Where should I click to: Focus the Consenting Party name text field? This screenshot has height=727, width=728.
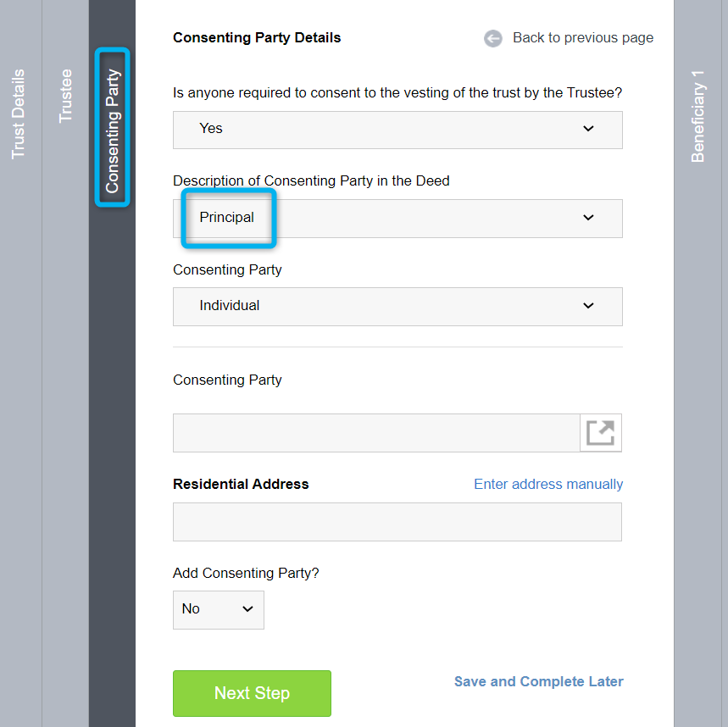pos(376,433)
